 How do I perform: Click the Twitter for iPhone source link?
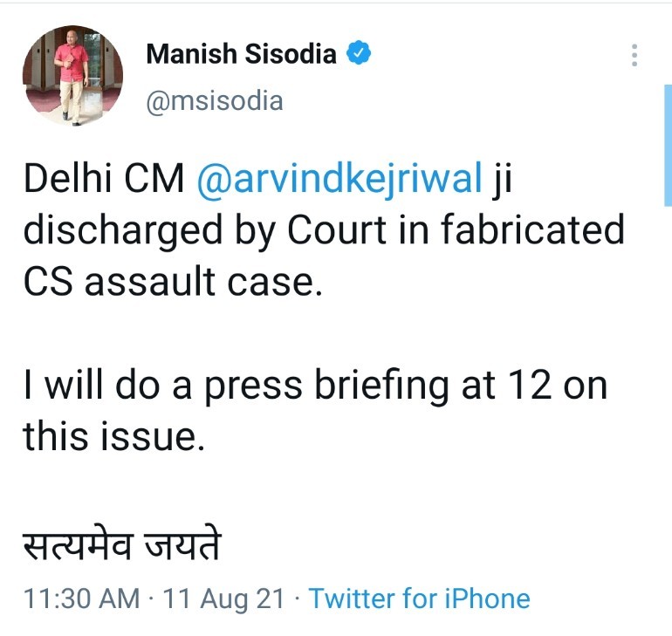pyautogui.click(x=419, y=598)
